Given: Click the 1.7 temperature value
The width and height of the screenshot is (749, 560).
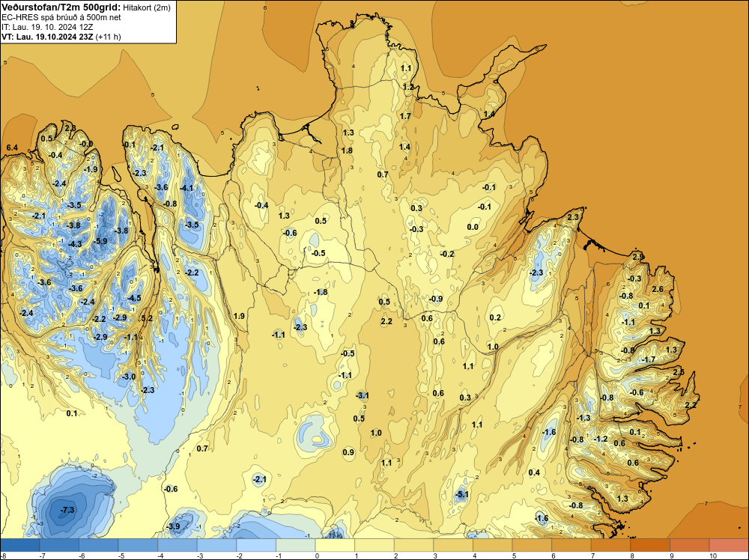Looking at the screenshot, I should (405, 116).
